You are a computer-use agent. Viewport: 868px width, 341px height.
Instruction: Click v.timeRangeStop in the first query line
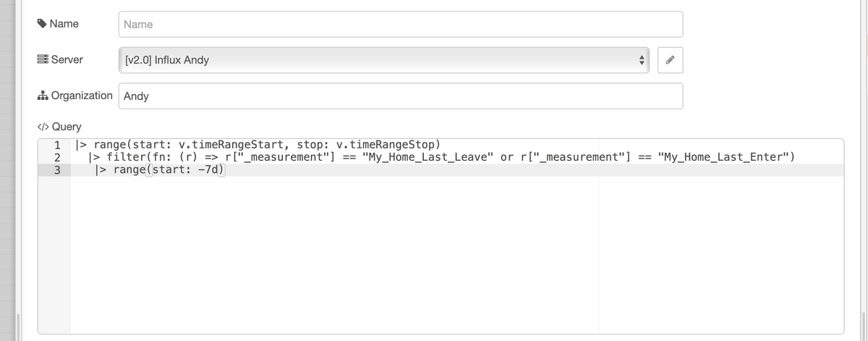tap(385, 144)
